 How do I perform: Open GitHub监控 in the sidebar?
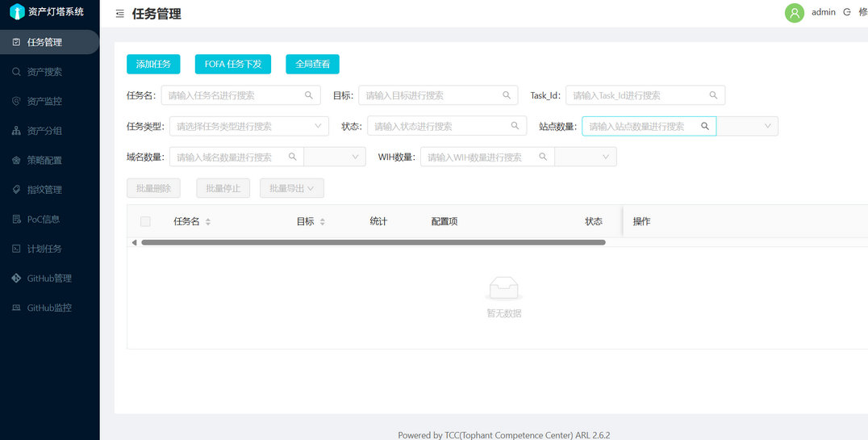click(50, 308)
